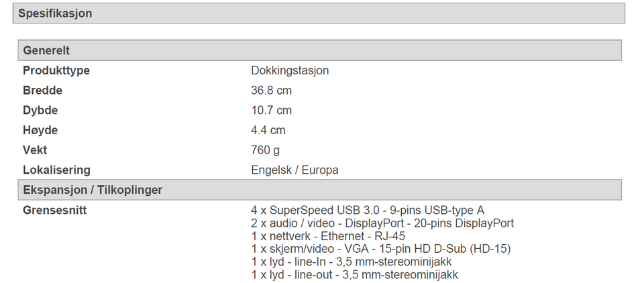Click the DisplayPort audio / video line
This screenshot has height=283, width=644.
coord(382,223)
